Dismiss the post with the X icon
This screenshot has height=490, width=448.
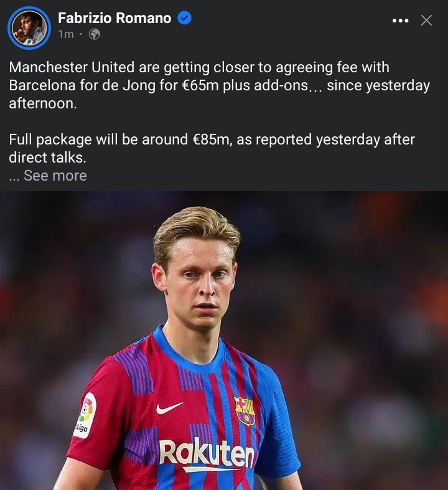coord(426,21)
